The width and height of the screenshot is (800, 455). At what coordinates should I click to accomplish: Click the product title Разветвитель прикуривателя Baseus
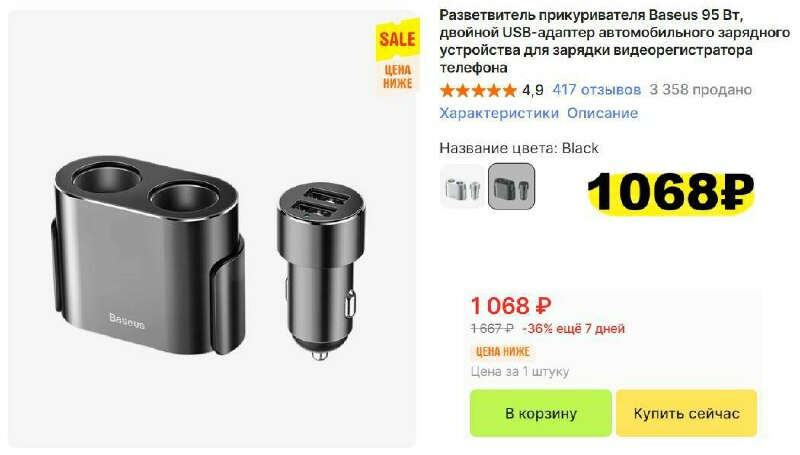pos(615,41)
